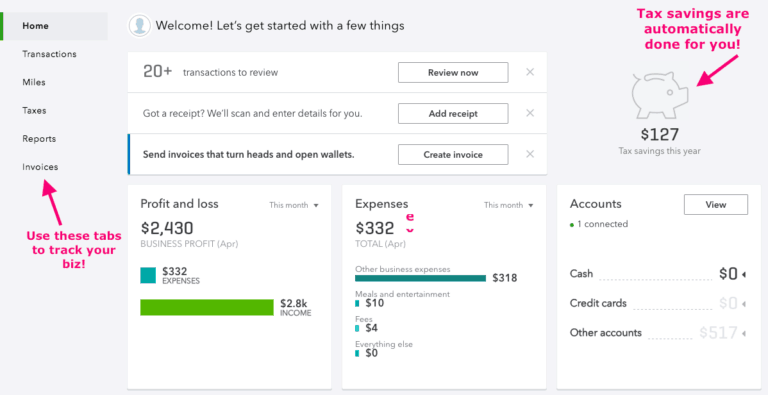768x395 pixels.
Task: Click the piggy bank tax savings icon
Action: coord(660,95)
